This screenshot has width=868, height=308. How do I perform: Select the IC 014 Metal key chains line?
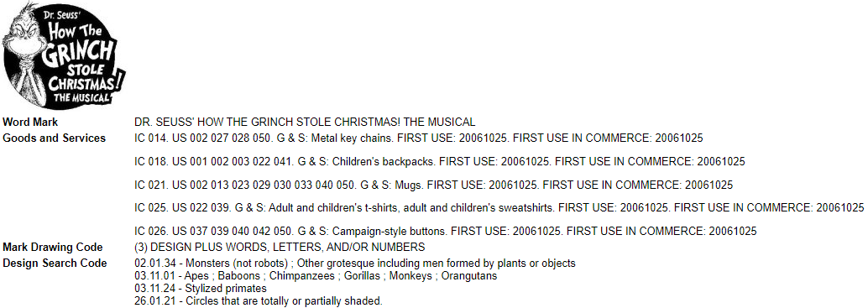(419, 138)
